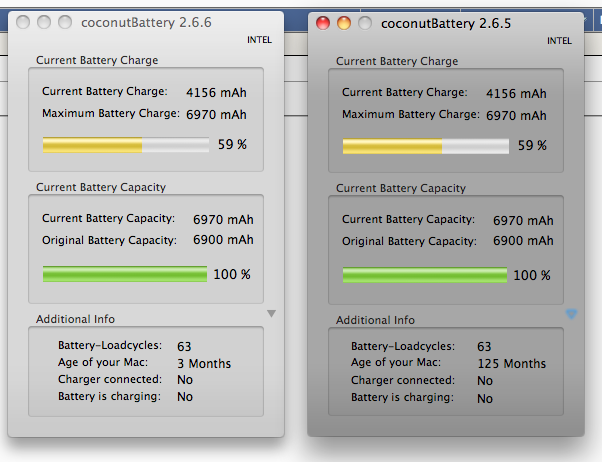Click the coconutBattery 2.6.5 window title

click(x=446, y=23)
